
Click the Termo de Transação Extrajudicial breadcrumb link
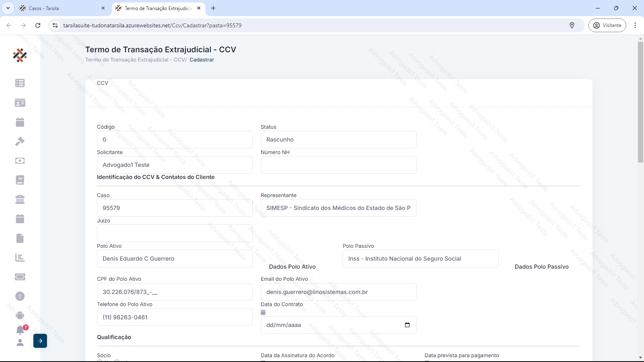click(135, 60)
